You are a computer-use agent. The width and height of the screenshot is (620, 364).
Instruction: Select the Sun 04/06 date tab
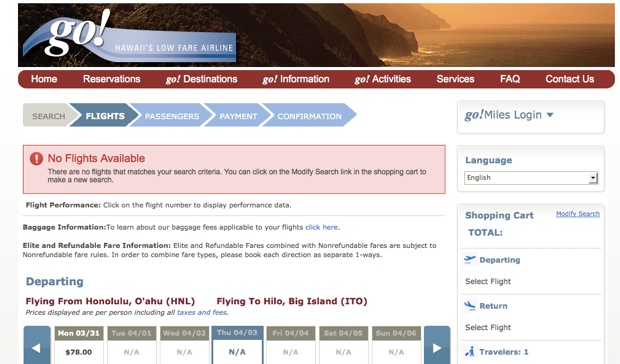pyautogui.click(x=396, y=345)
